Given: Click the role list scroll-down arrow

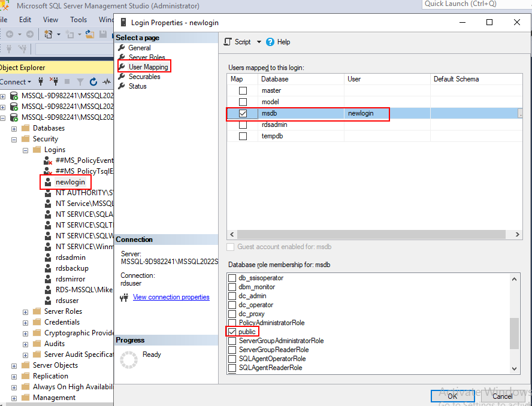Looking at the screenshot, I should tap(515, 369).
